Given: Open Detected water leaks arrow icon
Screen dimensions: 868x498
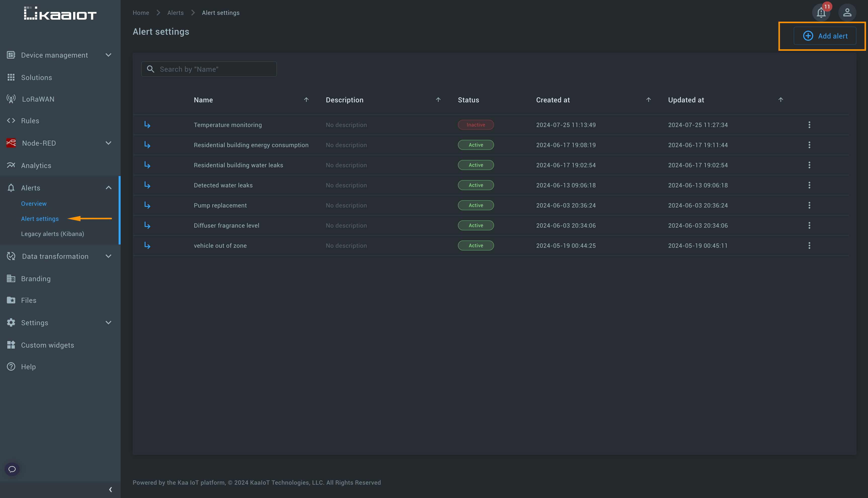Looking at the screenshot, I should pos(147,185).
